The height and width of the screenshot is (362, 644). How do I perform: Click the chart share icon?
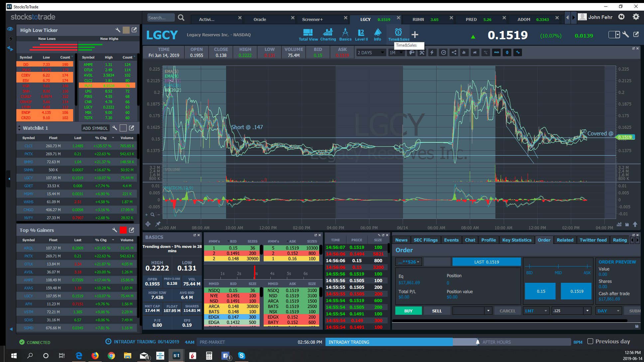coord(454,53)
